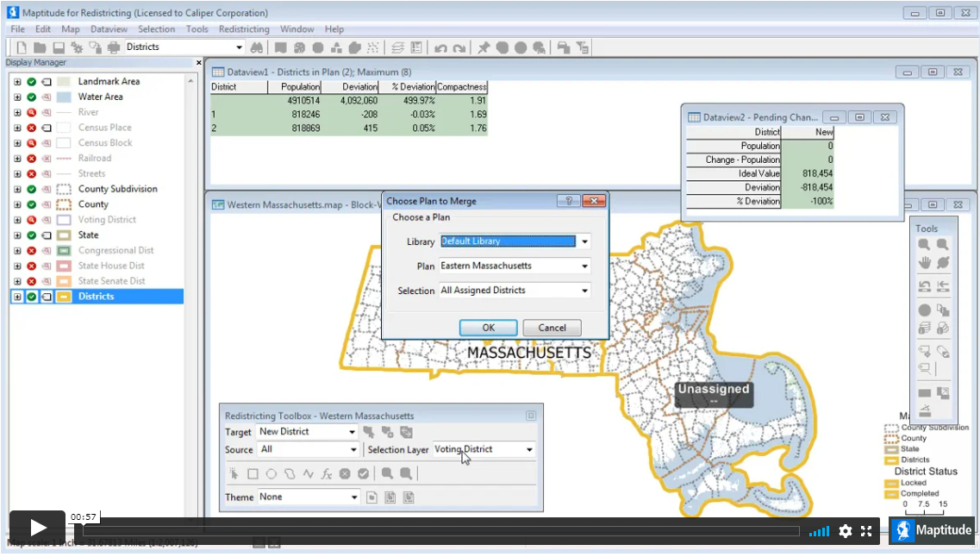Select the zoom in magnifier in Tools panel
The width and height of the screenshot is (980, 557).
pos(924,245)
